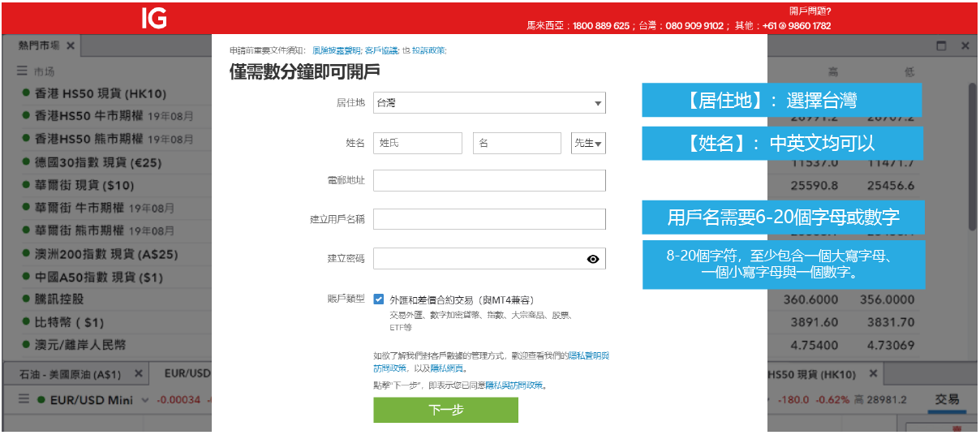This screenshot has height=435, width=980.
Task: Click the 名 first name input field
Action: point(517,143)
